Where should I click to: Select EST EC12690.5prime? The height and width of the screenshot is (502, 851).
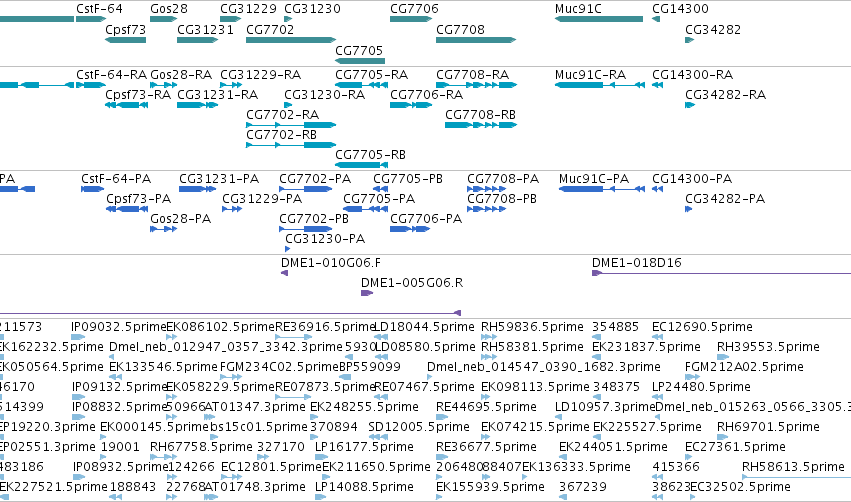coord(657,337)
